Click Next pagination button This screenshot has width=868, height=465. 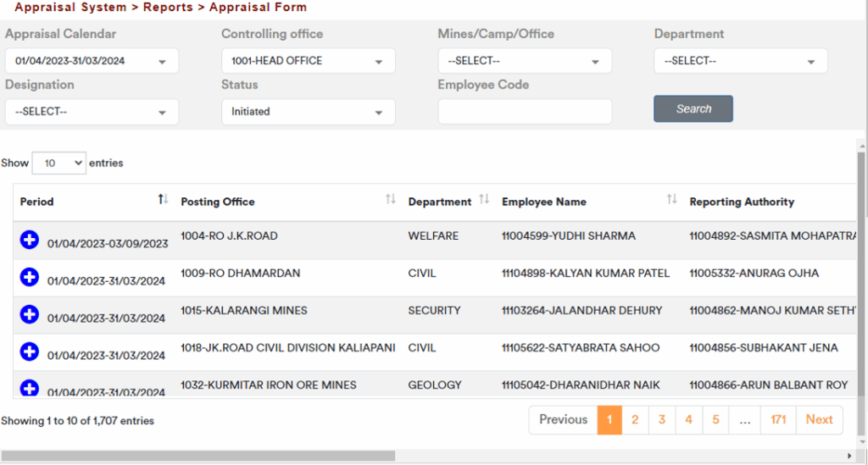tap(819, 420)
